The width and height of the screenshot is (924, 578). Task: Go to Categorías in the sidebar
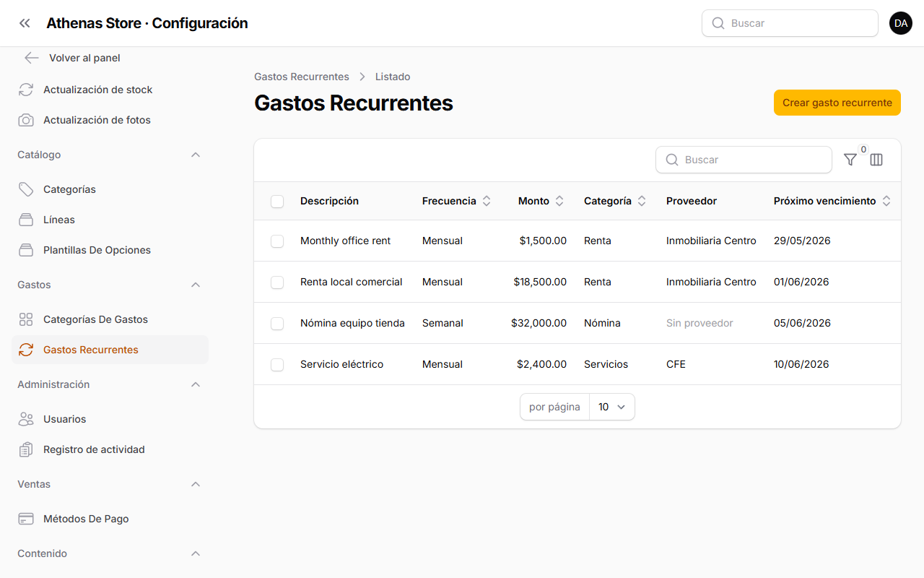[x=110, y=189]
